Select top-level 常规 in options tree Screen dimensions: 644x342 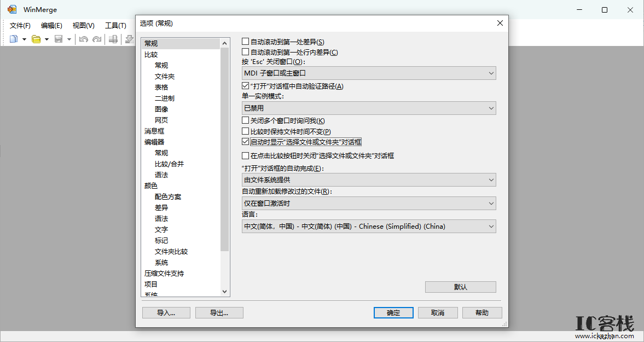151,44
